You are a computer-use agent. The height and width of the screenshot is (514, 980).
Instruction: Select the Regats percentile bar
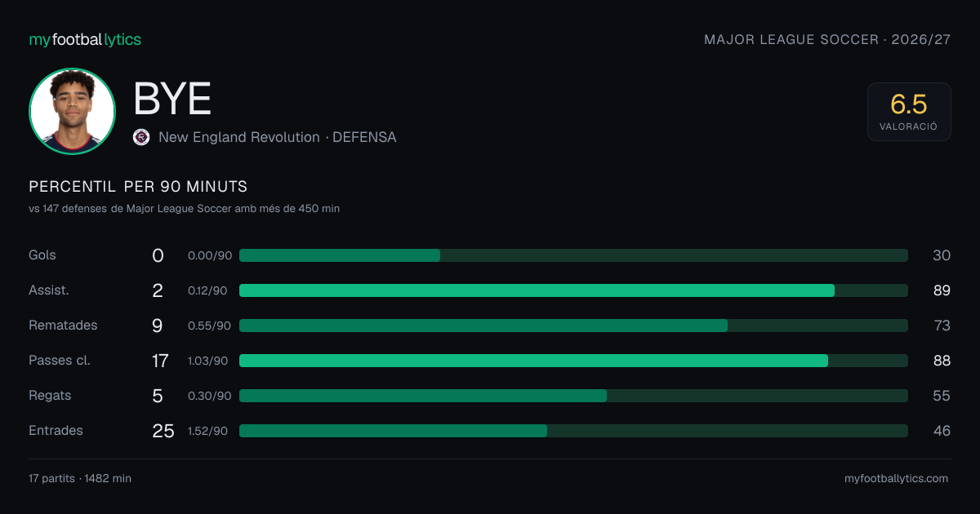tap(573, 396)
